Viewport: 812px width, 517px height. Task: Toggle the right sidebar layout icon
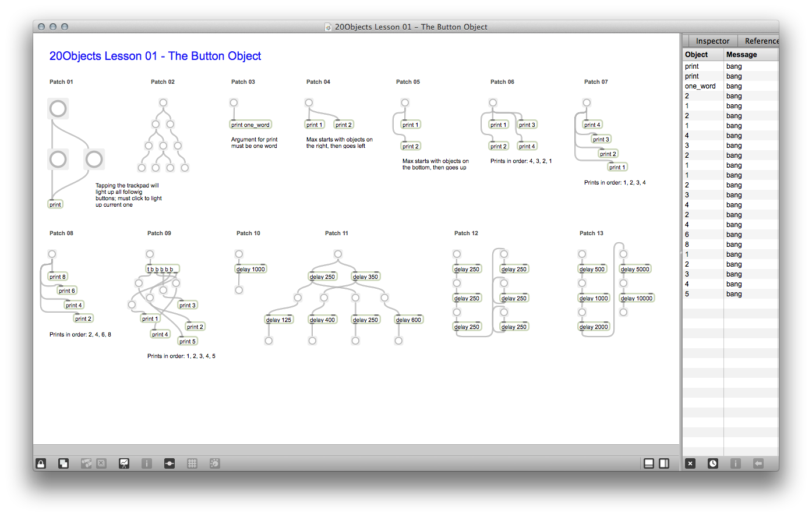(664, 463)
